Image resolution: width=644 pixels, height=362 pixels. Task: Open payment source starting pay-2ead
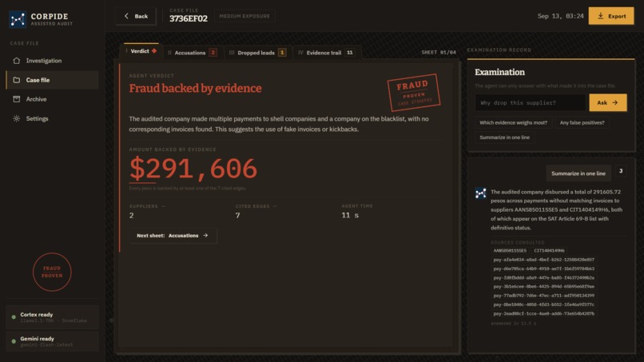544,313
